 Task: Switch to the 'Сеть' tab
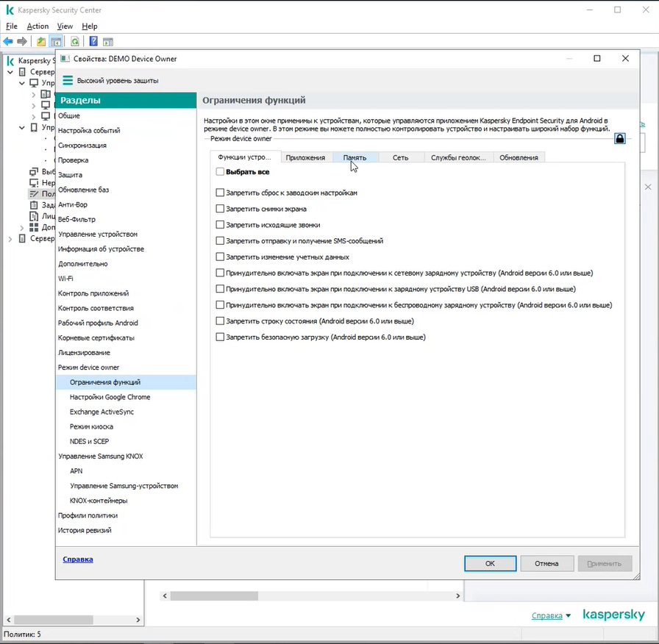[x=401, y=157]
